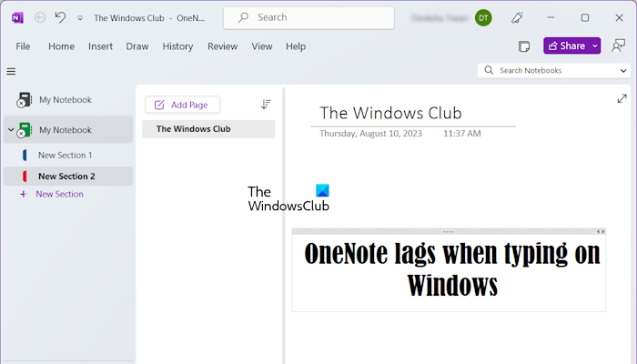This screenshot has height=364, width=637.
Task: Open Customize Quick Access Toolbar dropdown
Action: pos(80,18)
